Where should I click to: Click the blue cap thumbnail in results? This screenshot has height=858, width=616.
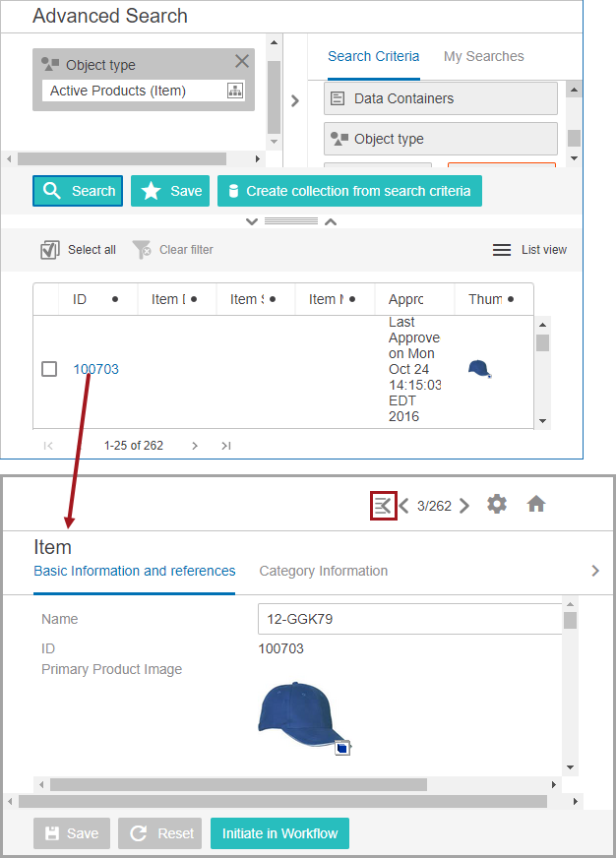pos(480,368)
